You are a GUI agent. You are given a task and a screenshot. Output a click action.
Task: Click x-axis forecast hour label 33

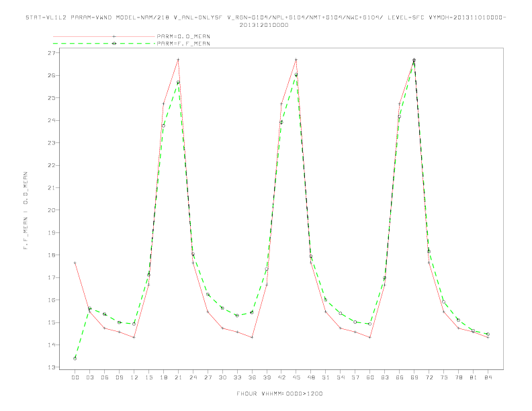(x=237, y=377)
